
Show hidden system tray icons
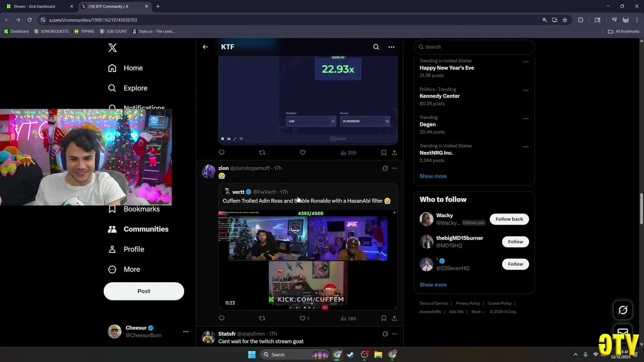click(576, 354)
